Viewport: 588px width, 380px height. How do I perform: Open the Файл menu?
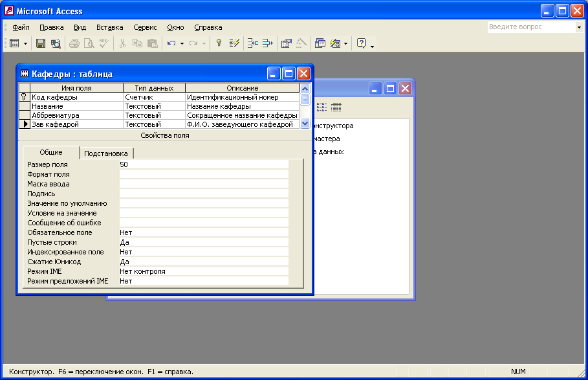21,27
